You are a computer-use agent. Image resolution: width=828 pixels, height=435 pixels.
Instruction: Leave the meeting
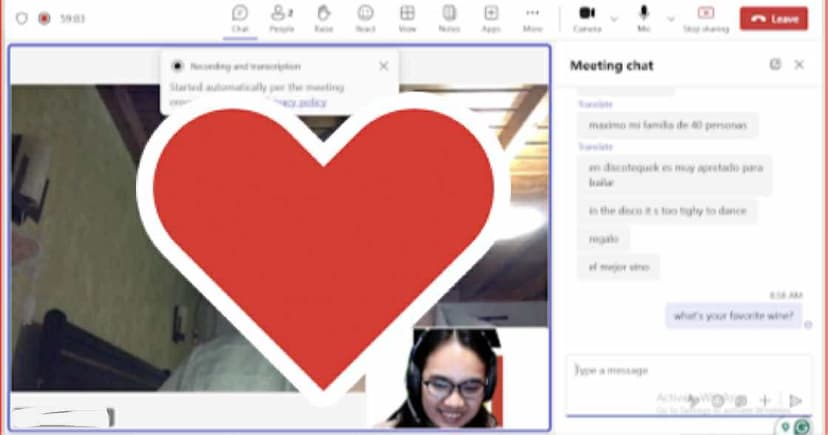pos(773,18)
